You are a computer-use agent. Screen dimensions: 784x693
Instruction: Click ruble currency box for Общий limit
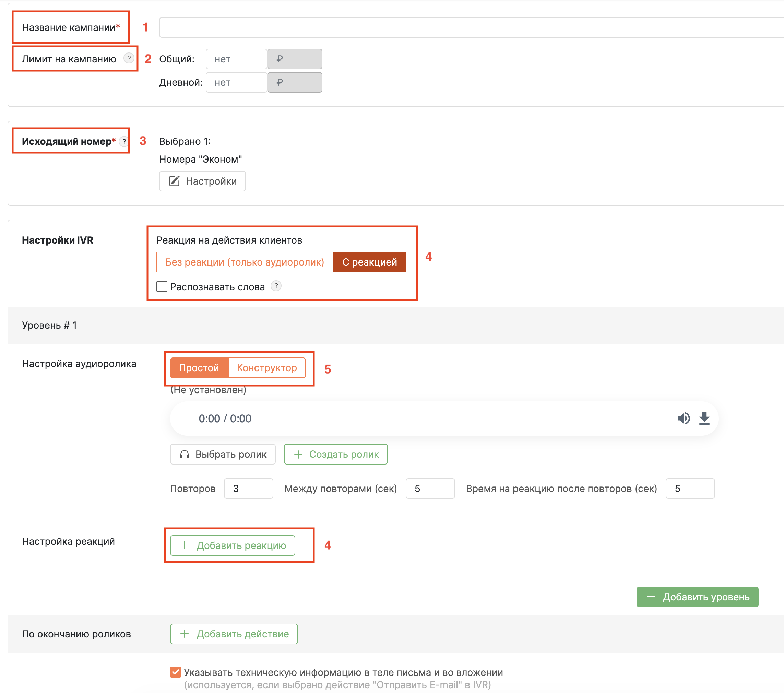(x=295, y=59)
